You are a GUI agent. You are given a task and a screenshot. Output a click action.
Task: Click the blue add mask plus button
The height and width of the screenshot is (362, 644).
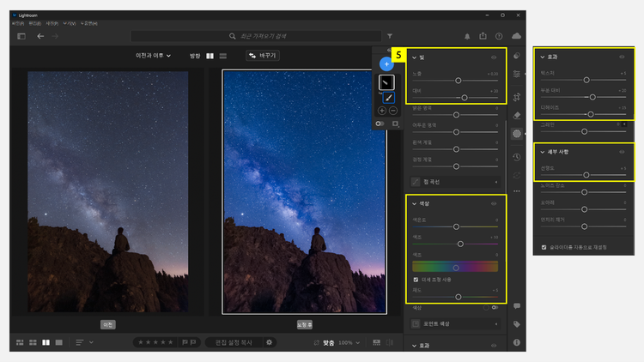pyautogui.click(x=386, y=64)
